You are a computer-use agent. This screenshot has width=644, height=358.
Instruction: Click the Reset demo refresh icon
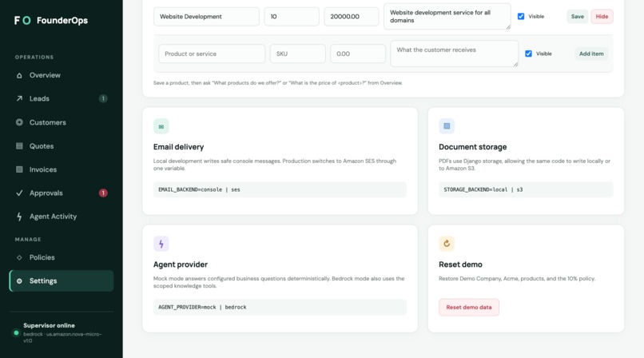pyautogui.click(x=447, y=244)
